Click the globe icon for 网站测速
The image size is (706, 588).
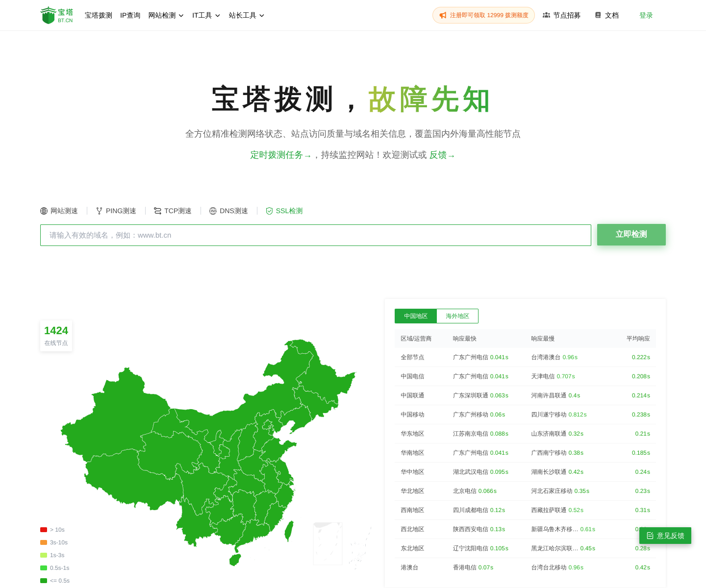(44, 211)
